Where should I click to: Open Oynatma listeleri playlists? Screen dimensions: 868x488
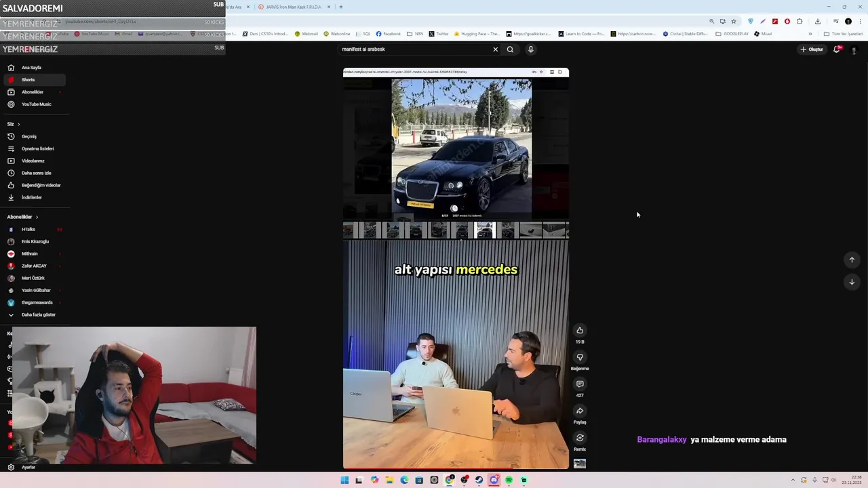point(34,148)
